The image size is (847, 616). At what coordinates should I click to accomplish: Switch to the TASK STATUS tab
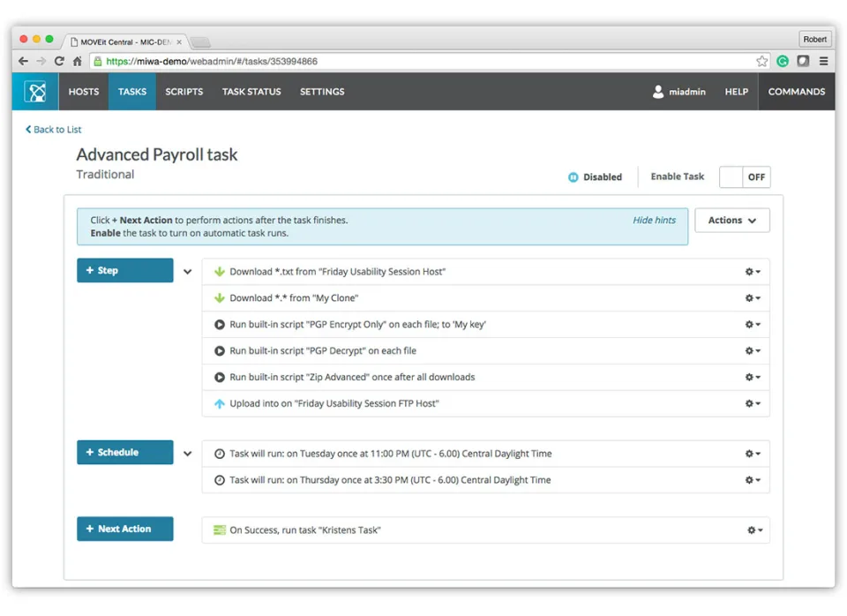251,92
